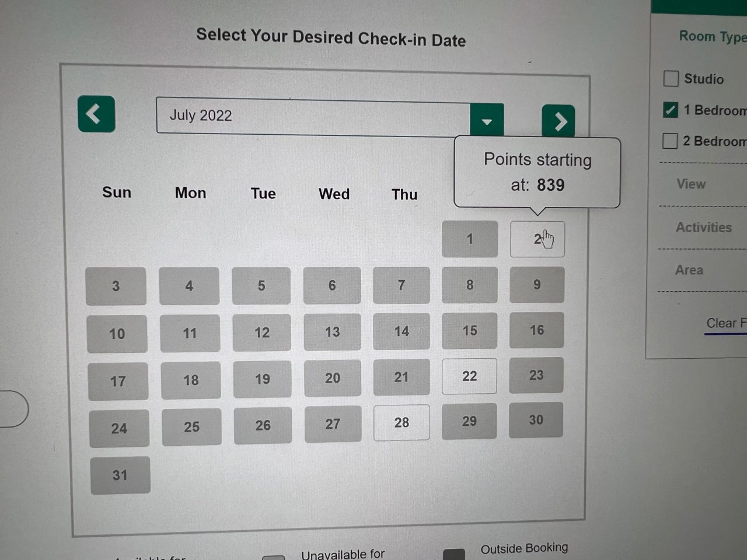Expand the Area filter section

[x=689, y=269]
